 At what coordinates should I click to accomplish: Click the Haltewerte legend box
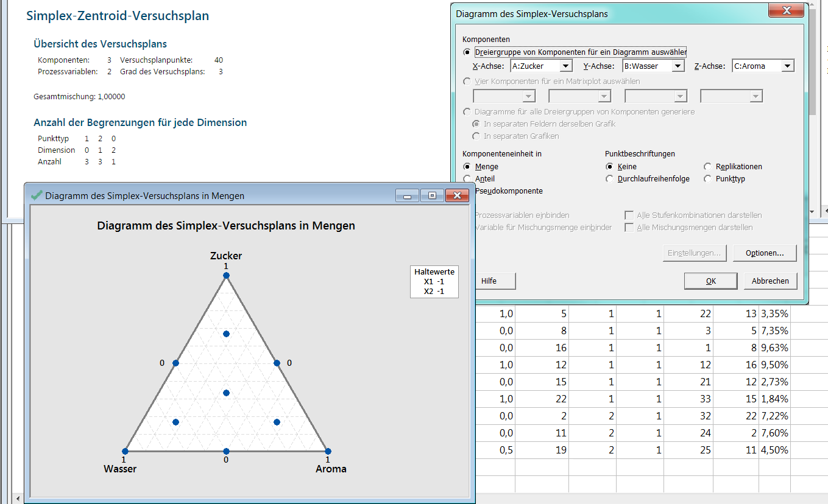click(434, 281)
